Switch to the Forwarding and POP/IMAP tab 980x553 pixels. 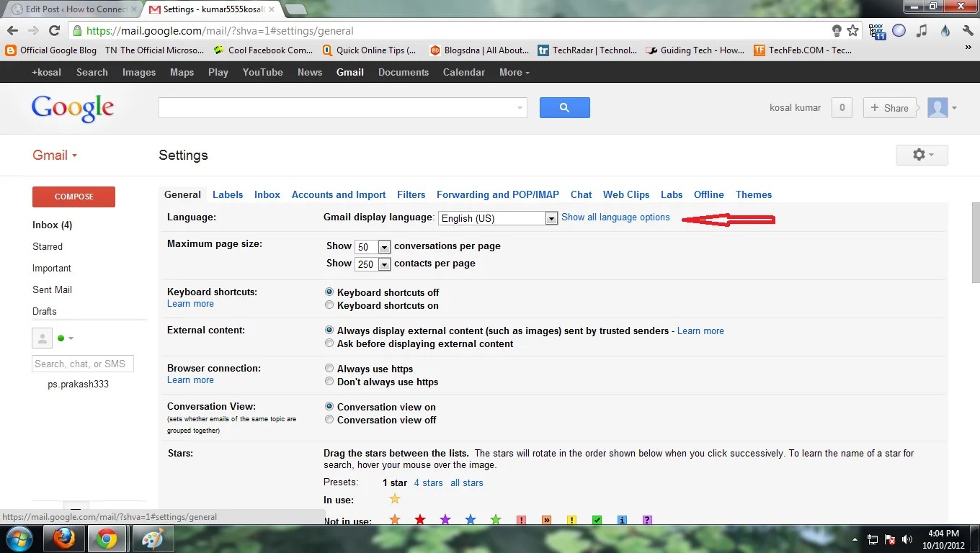(x=498, y=194)
